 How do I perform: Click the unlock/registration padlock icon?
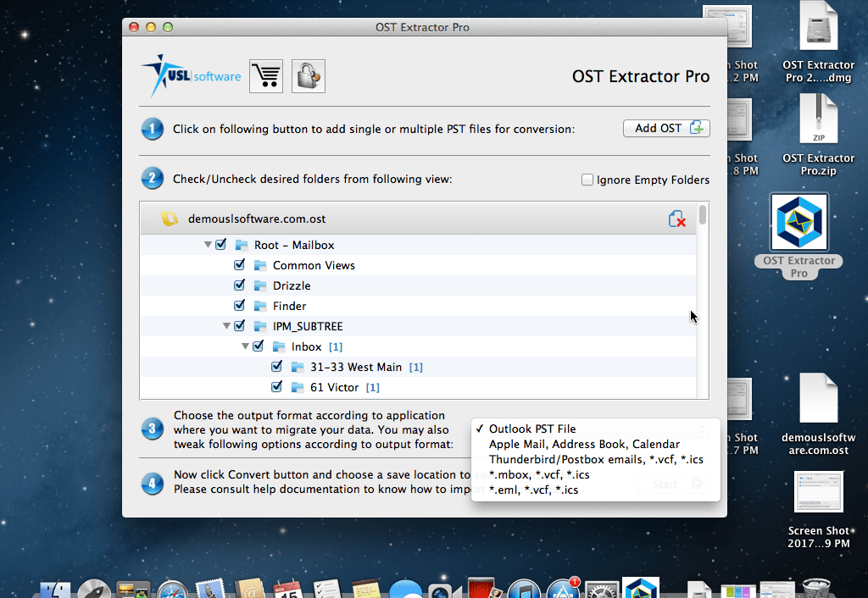(308, 75)
